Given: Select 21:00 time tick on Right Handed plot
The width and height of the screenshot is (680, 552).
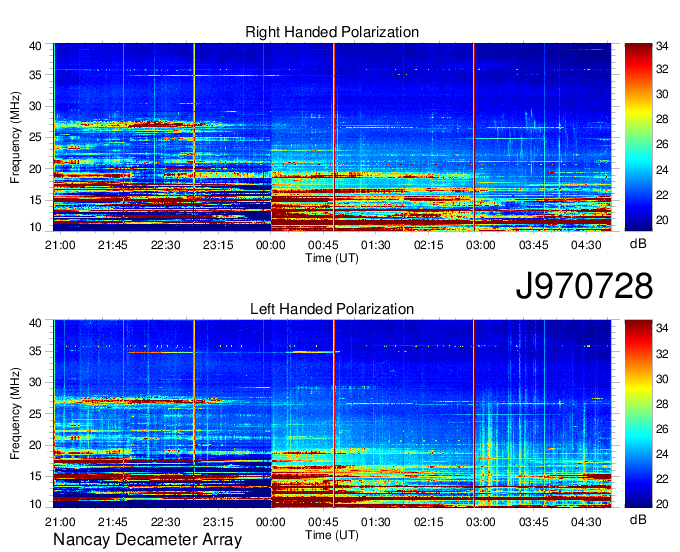Looking at the screenshot, I should click(60, 245).
